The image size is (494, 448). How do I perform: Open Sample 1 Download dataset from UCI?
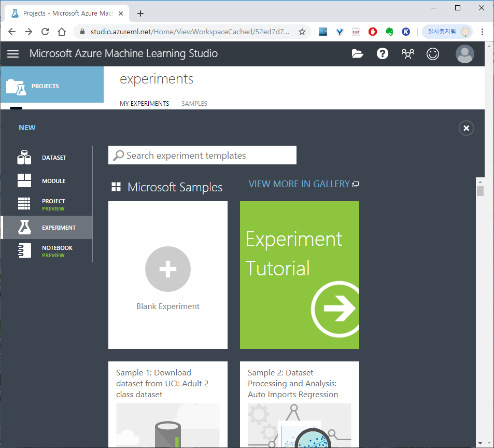[x=168, y=404]
